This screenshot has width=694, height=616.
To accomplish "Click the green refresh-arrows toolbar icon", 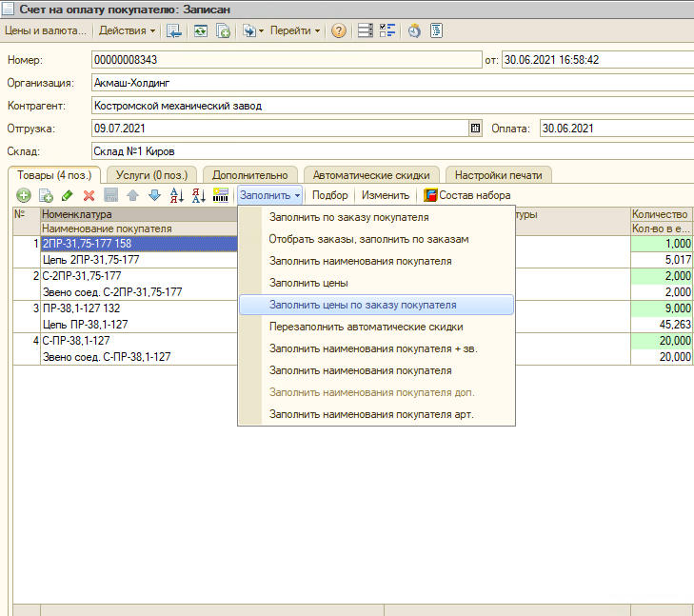I will point(201,30).
